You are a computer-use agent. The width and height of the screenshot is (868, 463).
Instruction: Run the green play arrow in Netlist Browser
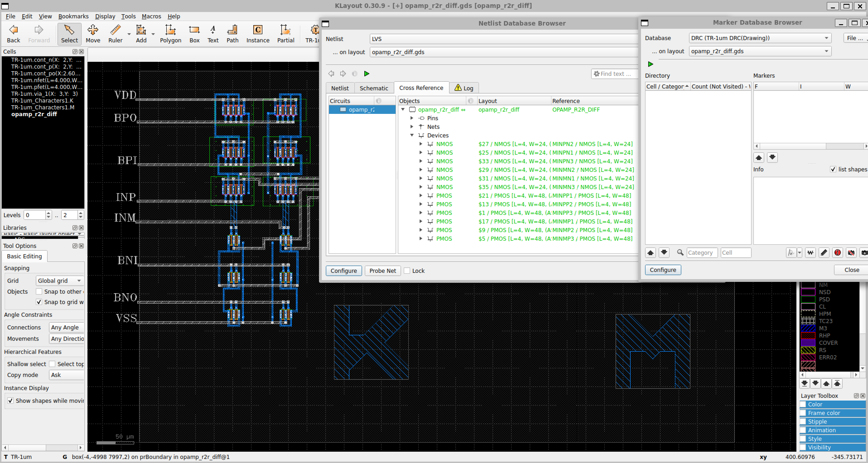click(367, 73)
